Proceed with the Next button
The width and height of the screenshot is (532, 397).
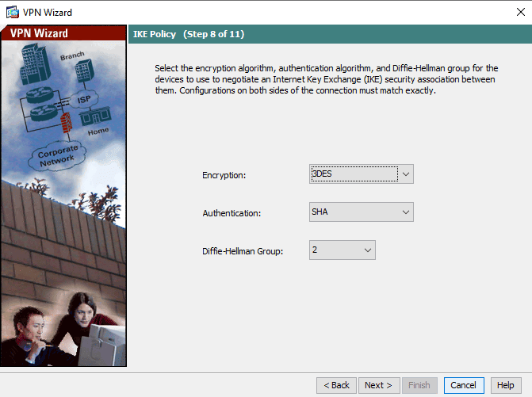click(379, 385)
